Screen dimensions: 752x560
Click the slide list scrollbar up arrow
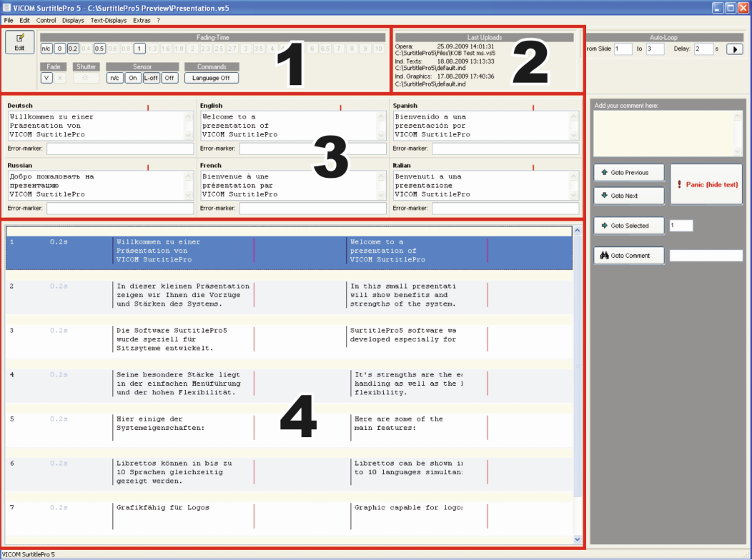pos(578,231)
